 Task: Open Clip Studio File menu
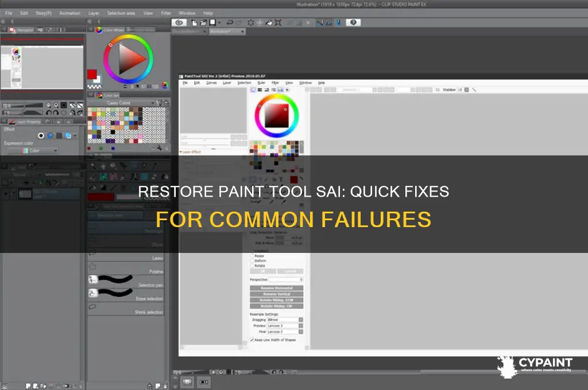click(x=9, y=13)
